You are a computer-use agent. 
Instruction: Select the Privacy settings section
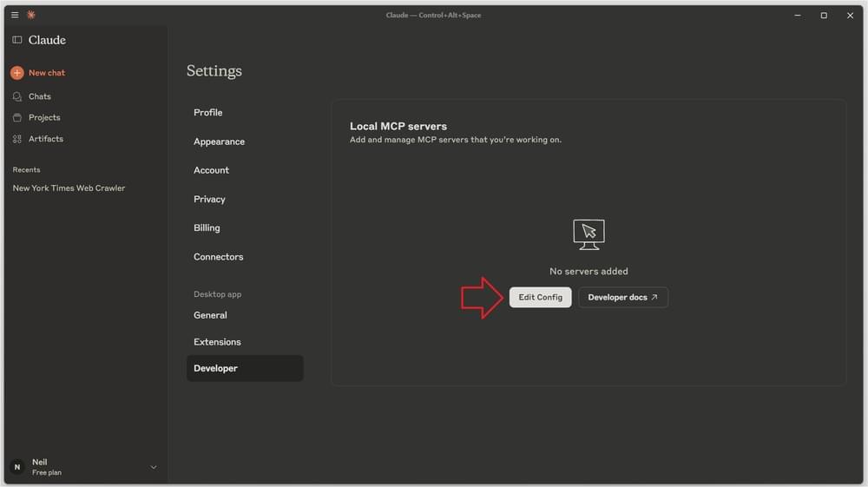209,199
